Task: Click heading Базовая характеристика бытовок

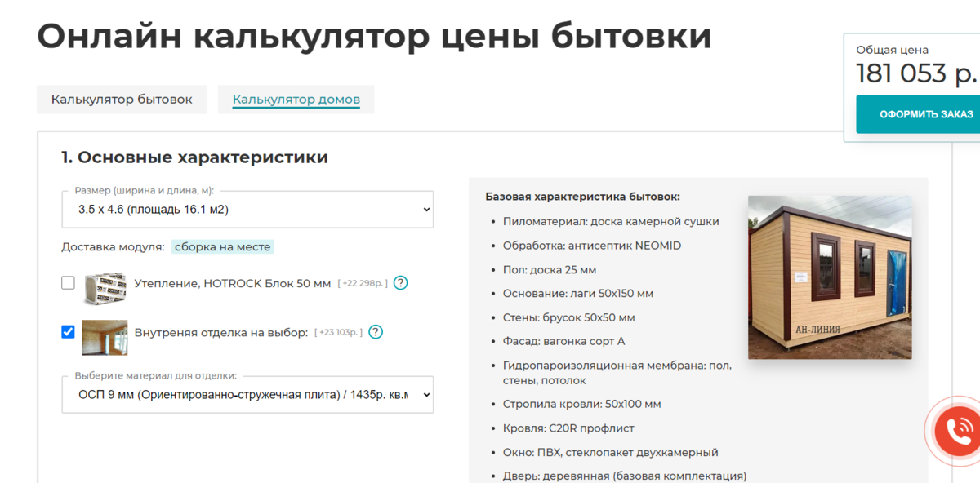Action: click(582, 197)
